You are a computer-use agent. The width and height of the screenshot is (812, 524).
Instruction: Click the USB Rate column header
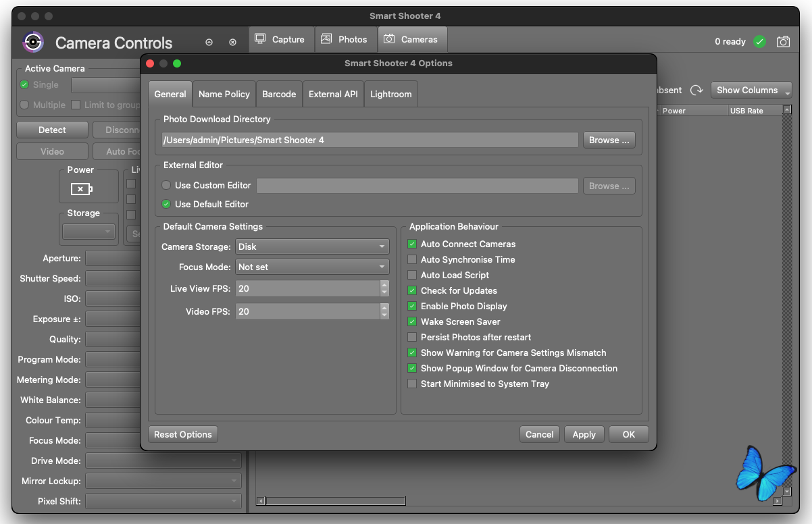[x=755, y=111]
